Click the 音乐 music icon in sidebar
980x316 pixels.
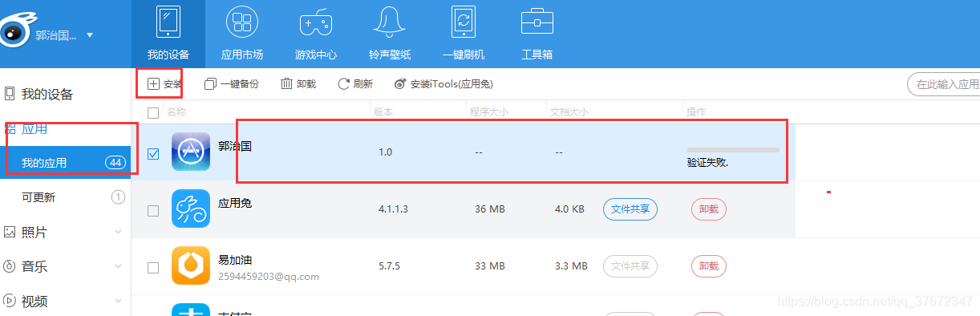point(10,266)
